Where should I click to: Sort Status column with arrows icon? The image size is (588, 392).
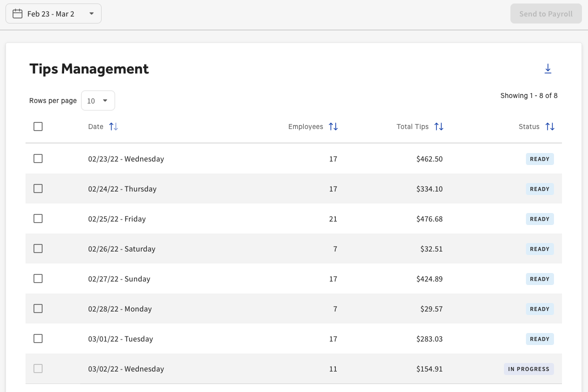point(550,127)
